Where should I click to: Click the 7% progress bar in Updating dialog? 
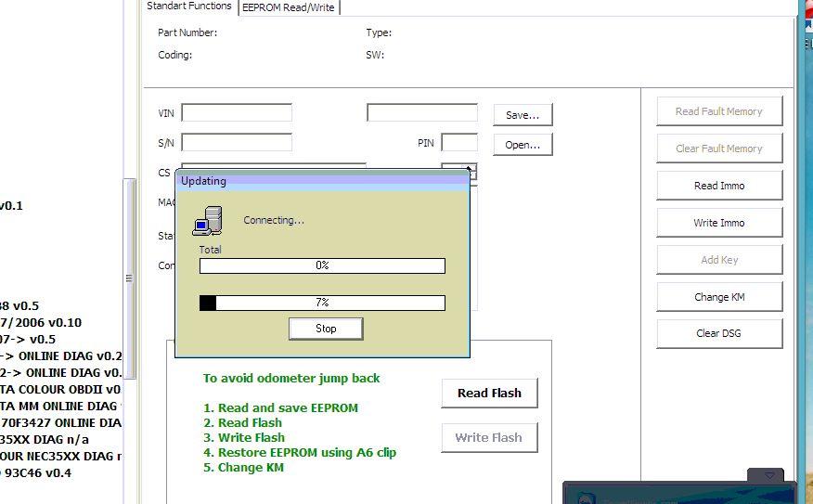click(322, 303)
